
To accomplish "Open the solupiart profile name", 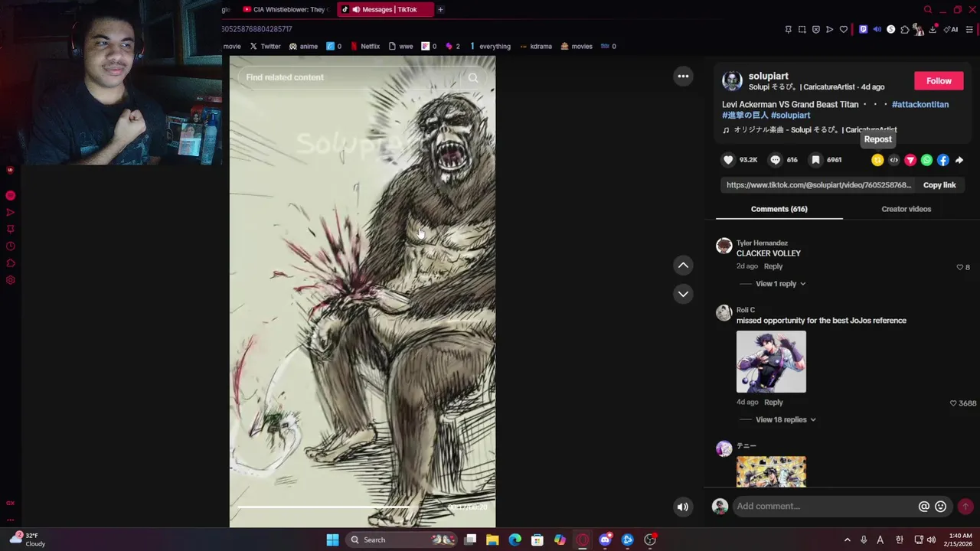I will tap(768, 76).
